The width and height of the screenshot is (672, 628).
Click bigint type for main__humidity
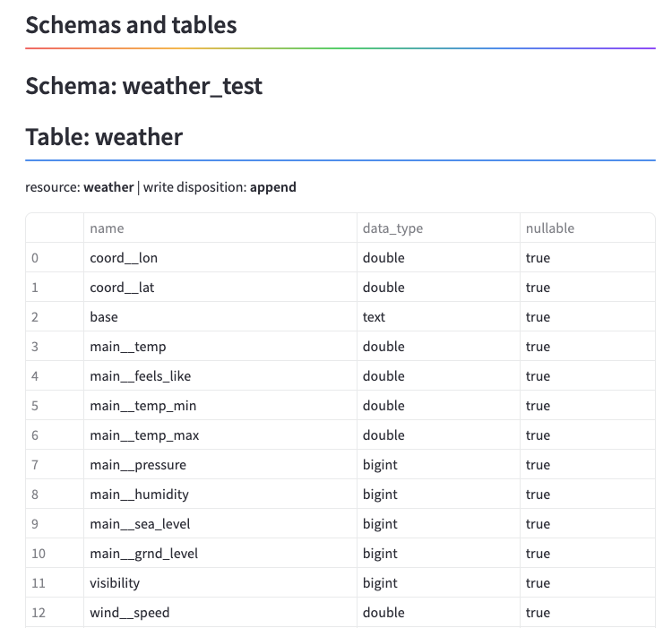click(438, 494)
